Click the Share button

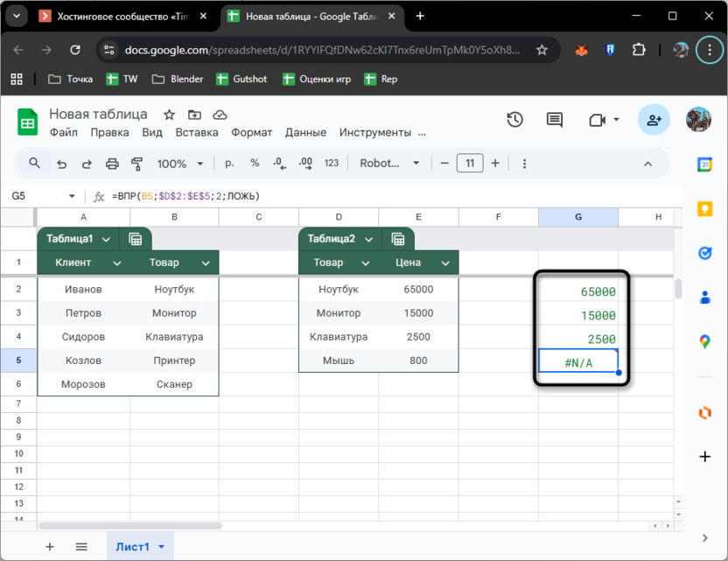(653, 120)
